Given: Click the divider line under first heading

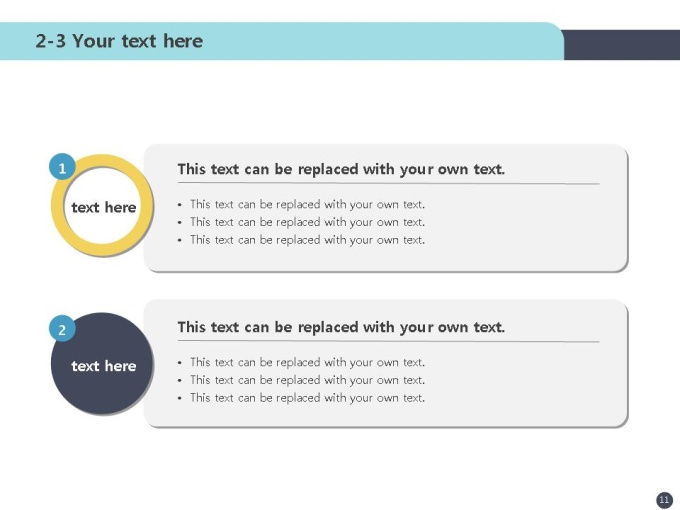Looking at the screenshot, I should tap(389, 183).
